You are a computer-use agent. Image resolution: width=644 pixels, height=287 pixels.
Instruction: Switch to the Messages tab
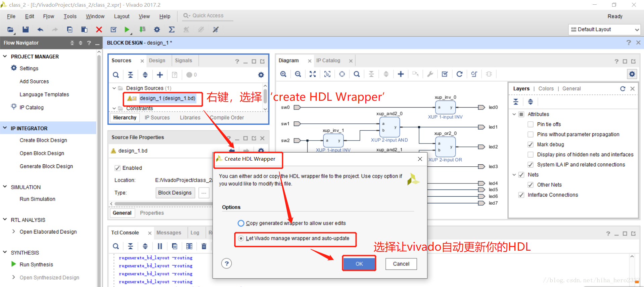[x=169, y=233]
